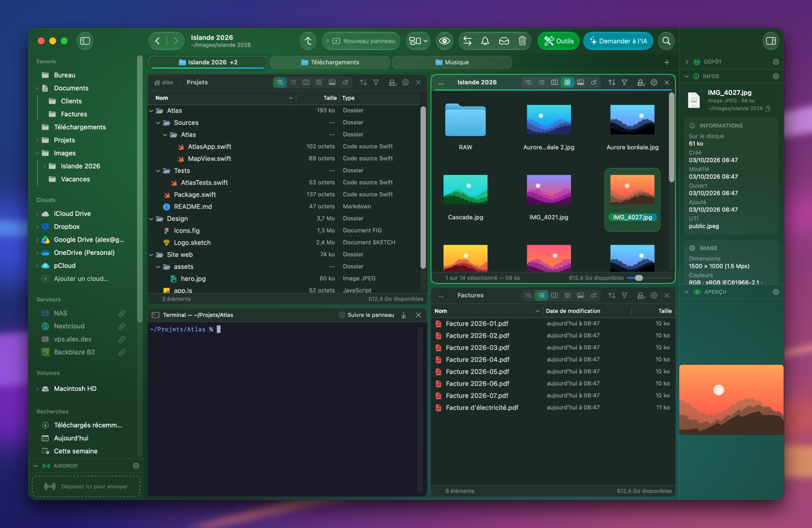Click Ajouter un cloud… in the sidebar
The height and width of the screenshot is (528, 812).
81,279
